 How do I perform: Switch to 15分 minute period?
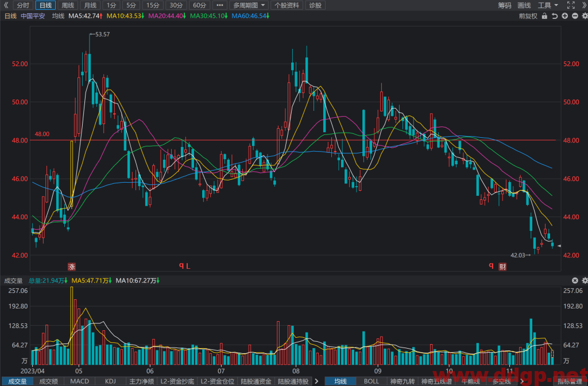click(x=153, y=5)
